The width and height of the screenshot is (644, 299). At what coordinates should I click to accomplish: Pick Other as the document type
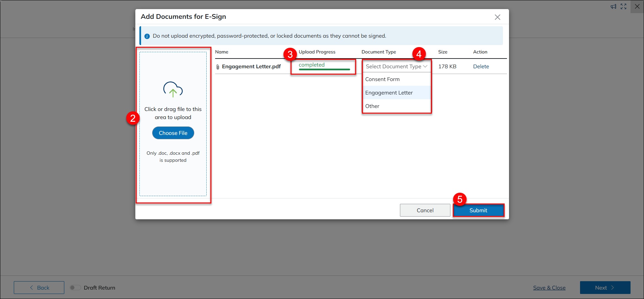(372, 106)
